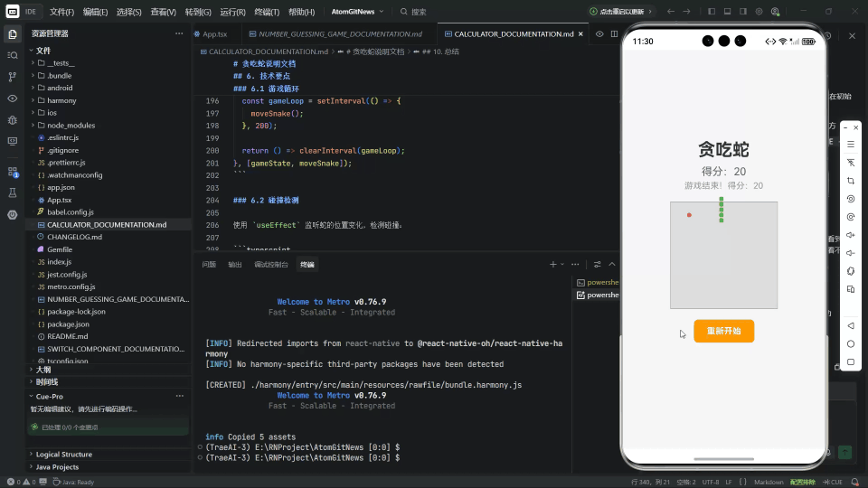Click the errors and warnings count in status bar
This screenshot has width=868, height=488.
[22, 482]
